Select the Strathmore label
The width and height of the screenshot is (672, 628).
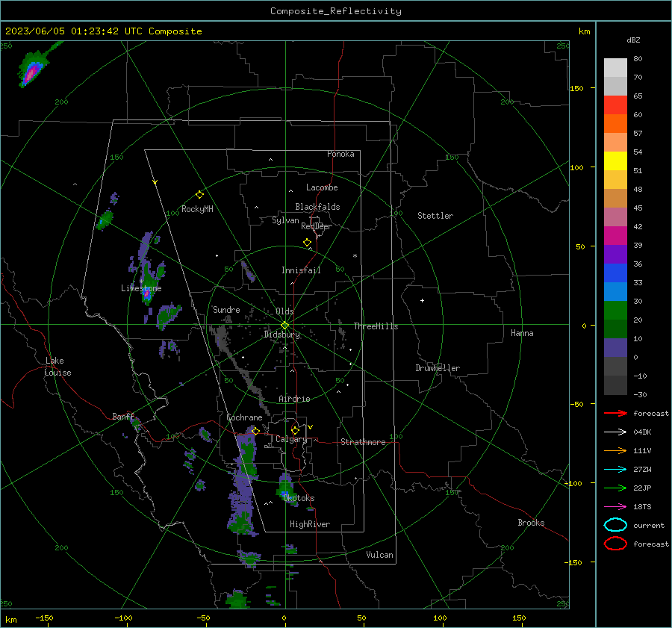(x=363, y=442)
